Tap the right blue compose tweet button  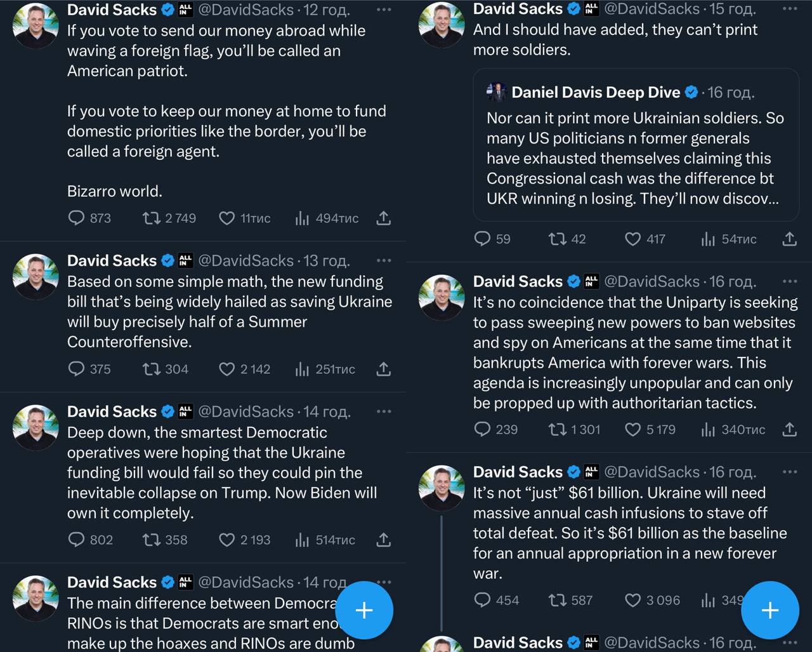tap(770, 610)
